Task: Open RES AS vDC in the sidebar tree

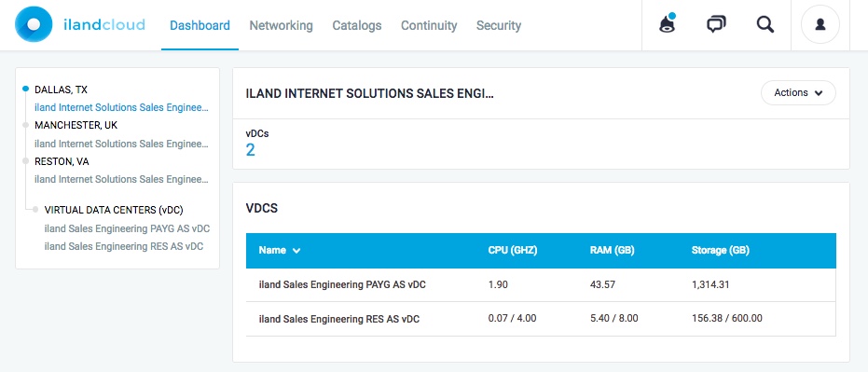Action: [123, 246]
